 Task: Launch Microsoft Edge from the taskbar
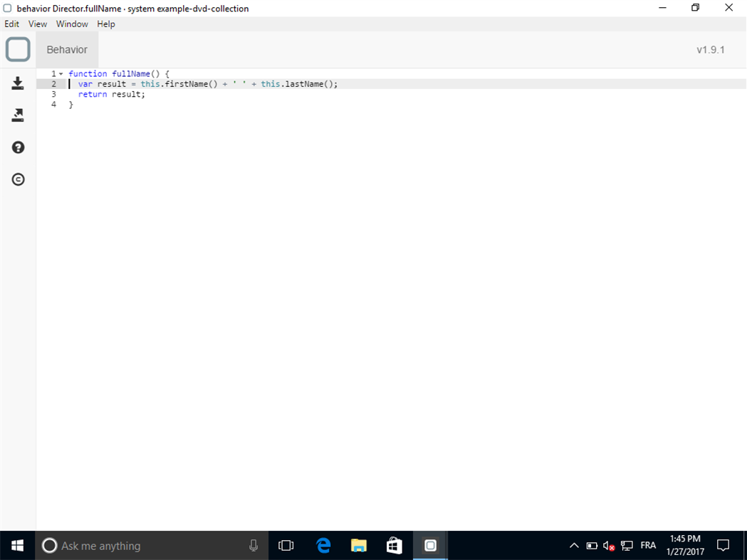(x=323, y=545)
